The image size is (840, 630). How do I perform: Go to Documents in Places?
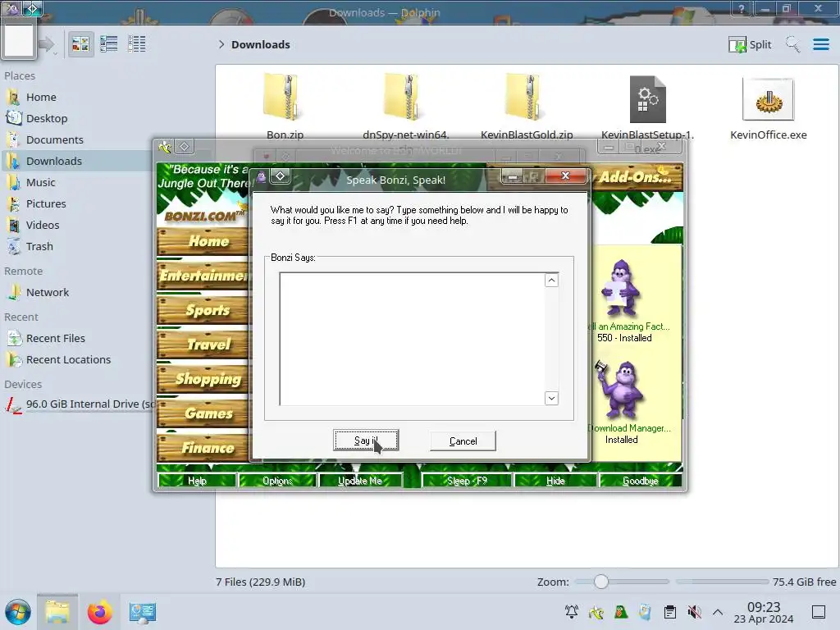tap(55, 139)
